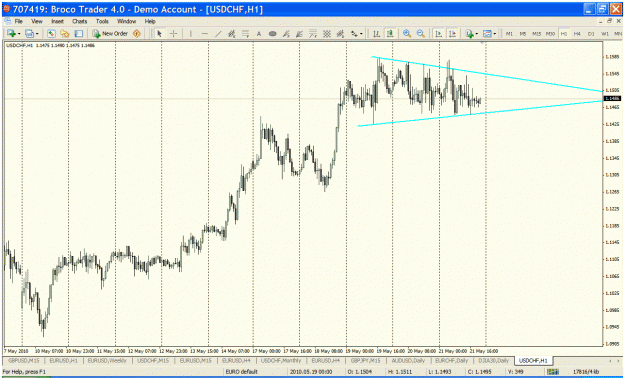Open the Market Watch window icon
This screenshot has height=378, width=625.
coord(51,33)
